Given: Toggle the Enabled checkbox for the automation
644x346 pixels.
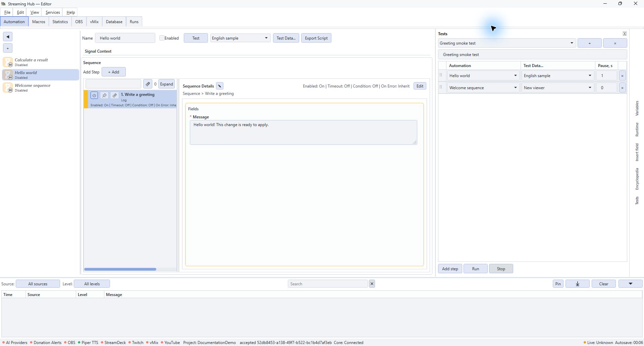Looking at the screenshot, I should click(162, 38).
